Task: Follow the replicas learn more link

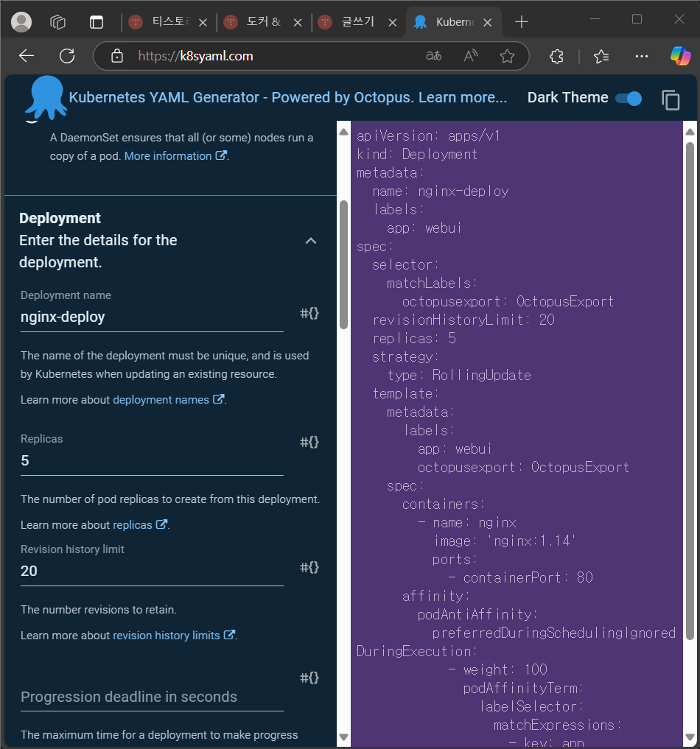Action: [x=140, y=524]
